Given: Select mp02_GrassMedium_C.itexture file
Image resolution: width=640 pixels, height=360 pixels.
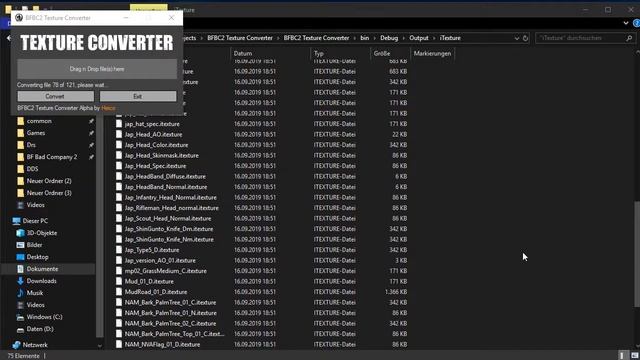Looking at the screenshot, I should pos(165,271).
